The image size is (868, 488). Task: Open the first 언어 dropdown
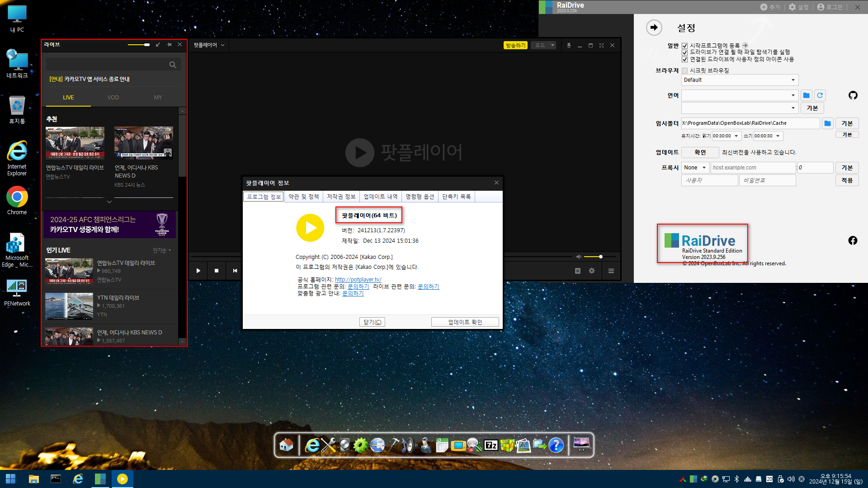tap(740, 95)
